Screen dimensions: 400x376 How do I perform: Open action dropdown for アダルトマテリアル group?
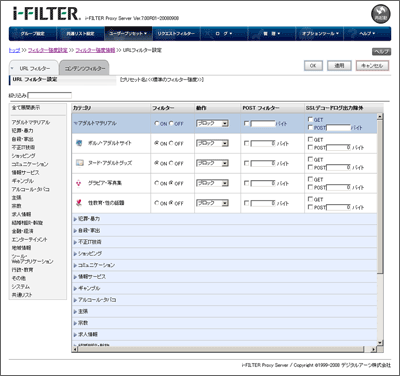(x=212, y=123)
